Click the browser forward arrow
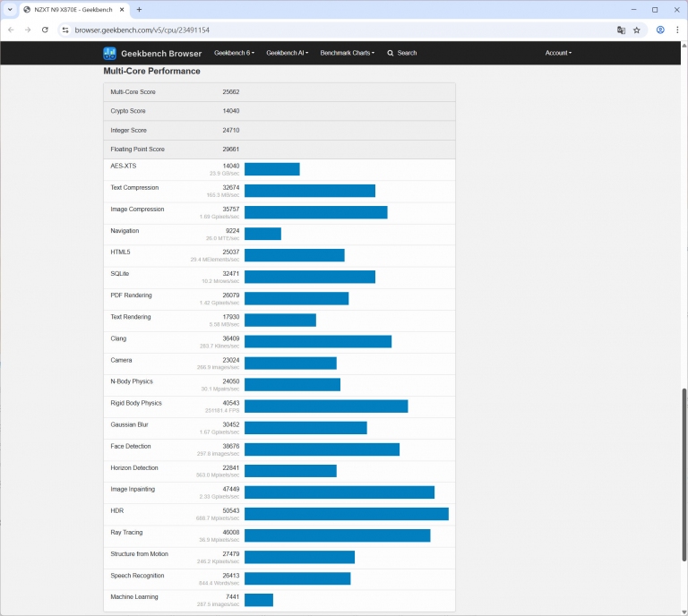This screenshot has width=688, height=616. pos(28,30)
